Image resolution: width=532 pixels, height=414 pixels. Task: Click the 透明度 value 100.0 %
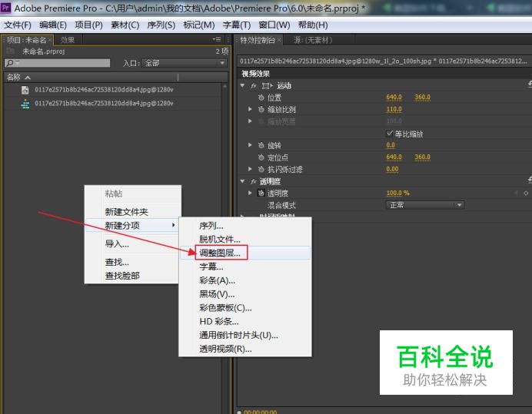pos(398,193)
